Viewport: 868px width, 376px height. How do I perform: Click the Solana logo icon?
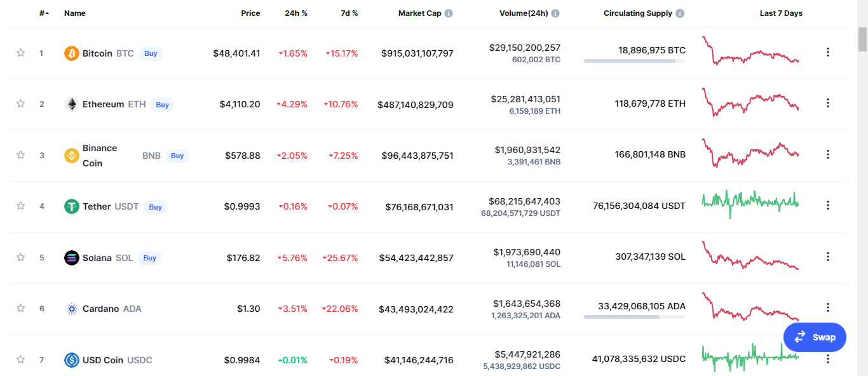click(72, 258)
